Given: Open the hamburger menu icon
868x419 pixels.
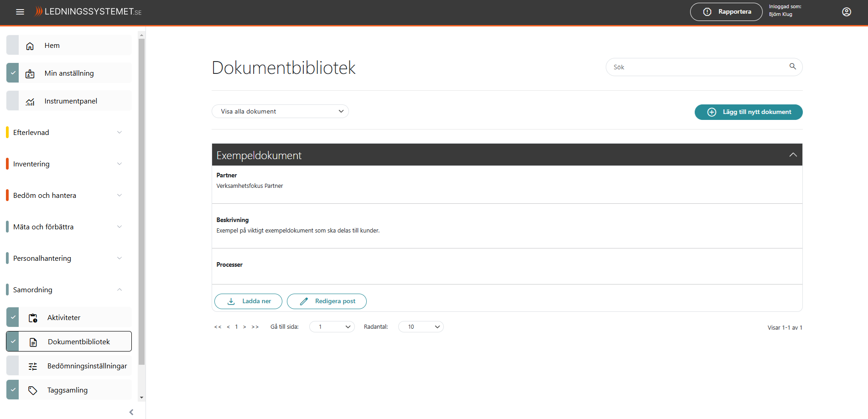Looking at the screenshot, I should (20, 12).
